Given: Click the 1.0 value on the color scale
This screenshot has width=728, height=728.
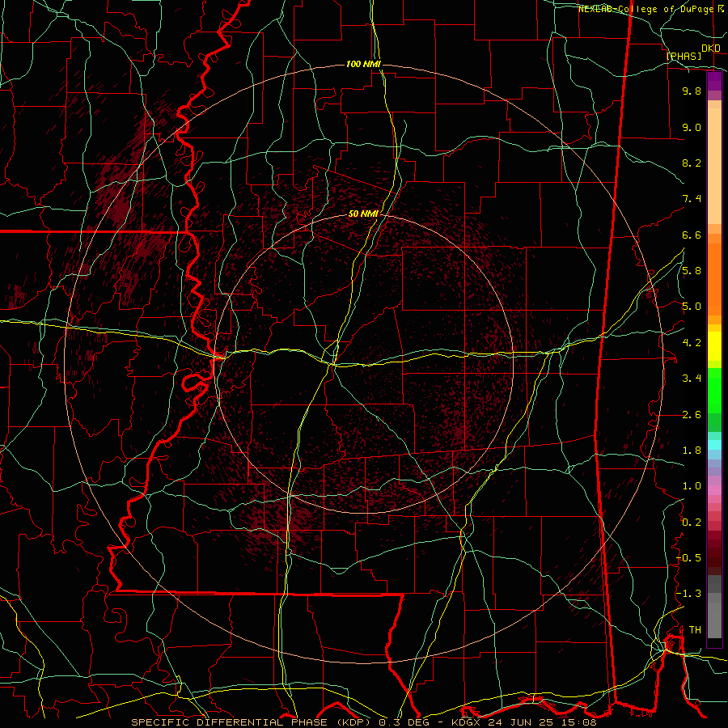Looking at the screenshot, I should click(692, 486).
